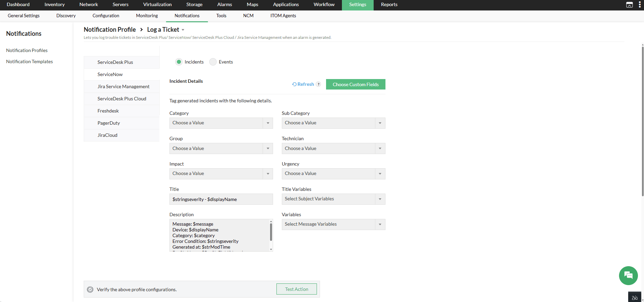This screenshot has height=302, width=644.
Task: Open the Alarms menu
Action: pos(224,5)
